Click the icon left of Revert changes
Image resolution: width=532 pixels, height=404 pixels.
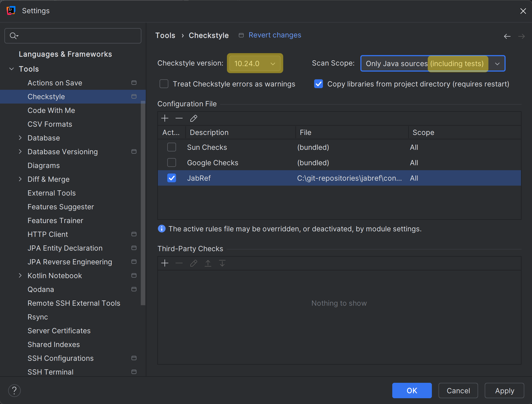[241, 35]
